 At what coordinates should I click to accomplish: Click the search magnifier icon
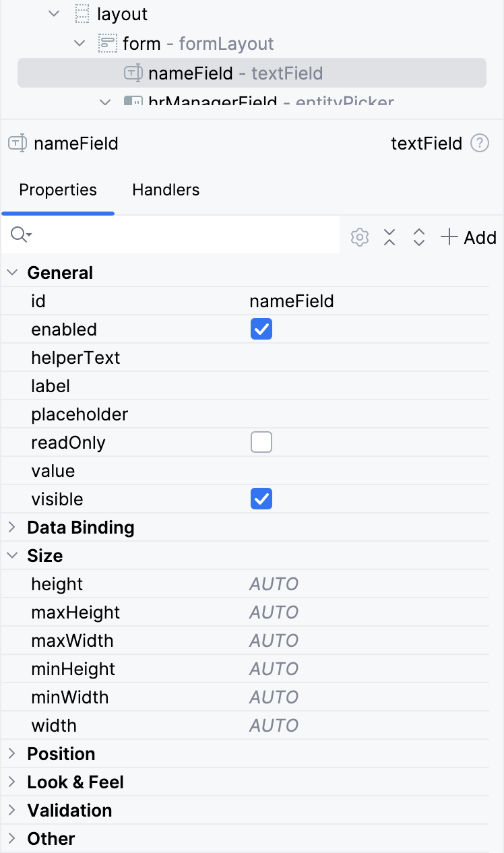[20, 234]
